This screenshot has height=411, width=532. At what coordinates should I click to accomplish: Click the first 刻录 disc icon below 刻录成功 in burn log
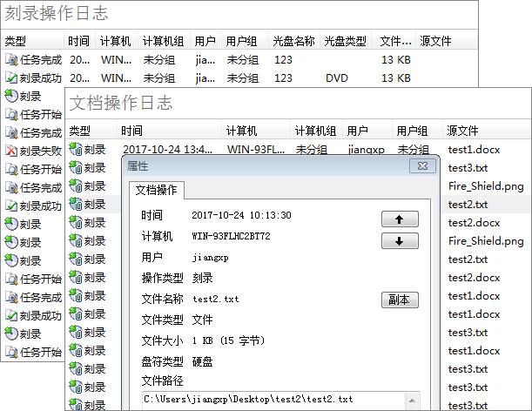11,97
